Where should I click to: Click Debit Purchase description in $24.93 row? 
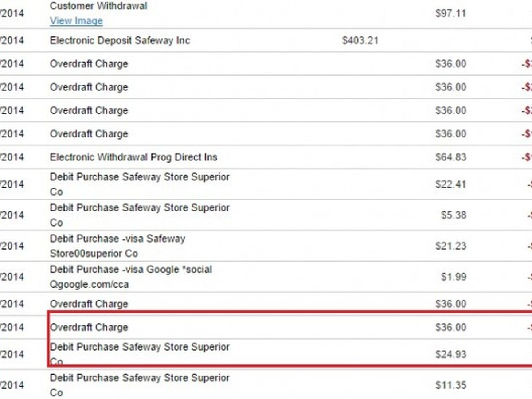point(140,347)
